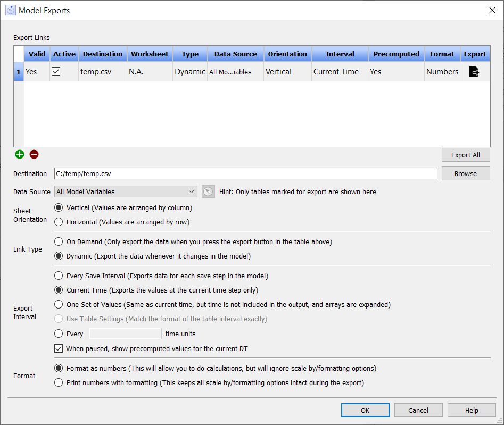504x425 pixels.
Task: Click the Every time units input field
Action: coord(126,334)
